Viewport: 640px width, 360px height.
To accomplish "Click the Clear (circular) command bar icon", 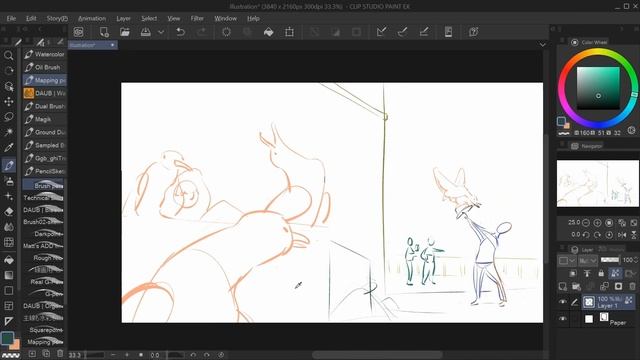I will tap(226, 32).
